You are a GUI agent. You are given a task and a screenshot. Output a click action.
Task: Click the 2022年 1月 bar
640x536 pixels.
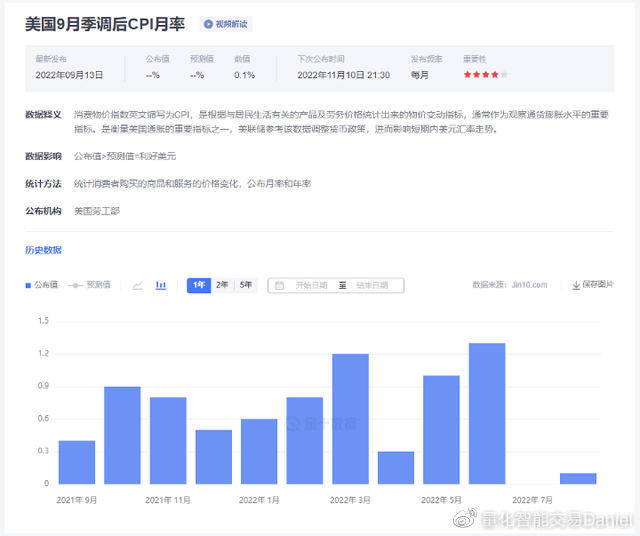[259, 451]
